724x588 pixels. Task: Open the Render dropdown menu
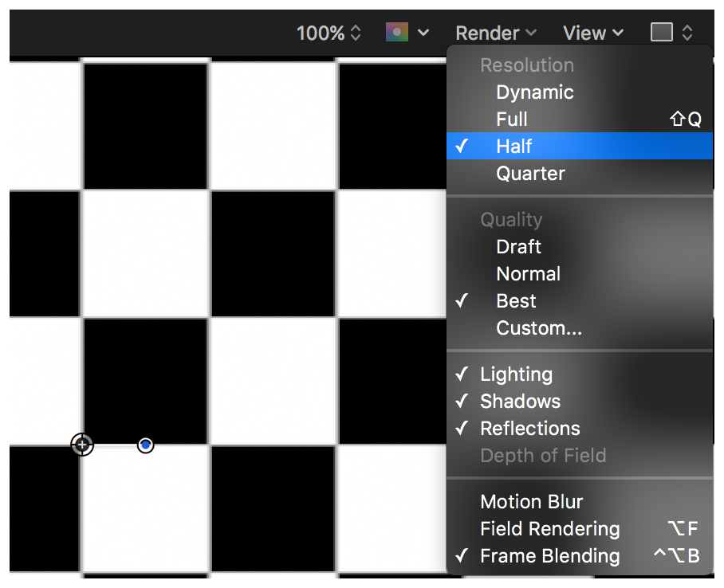pos(495,33)
